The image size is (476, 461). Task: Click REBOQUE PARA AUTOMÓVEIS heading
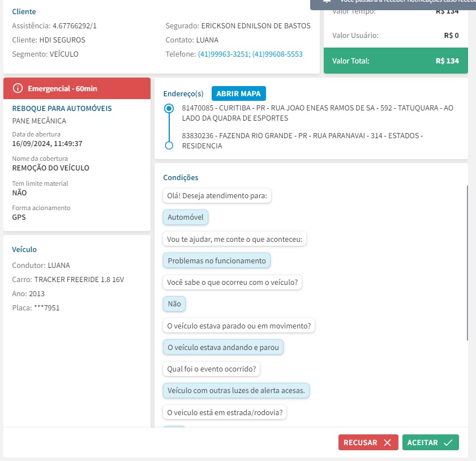click(x=62, y=108)
